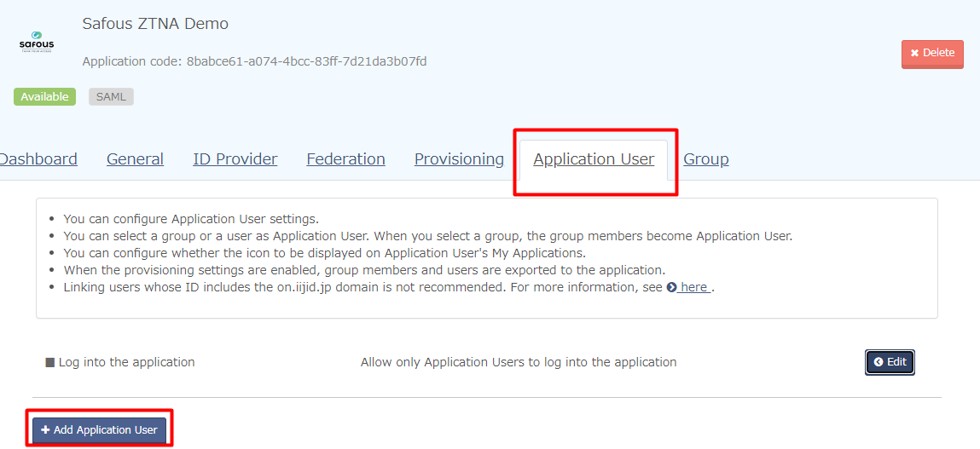Click the 'Allow only Application Users' setting text
This screenshot has height=449, width=980.
point(519,362)
